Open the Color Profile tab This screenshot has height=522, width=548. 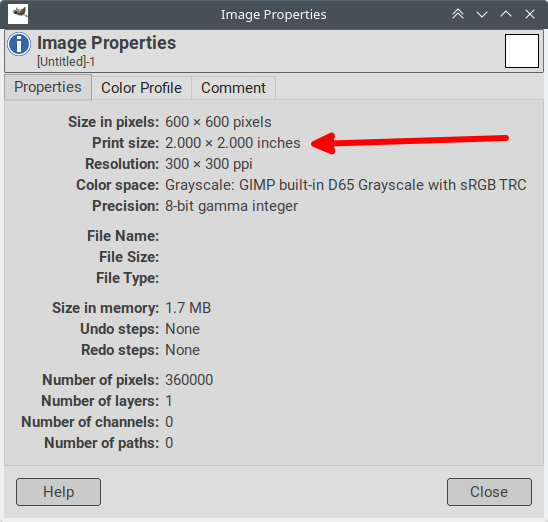point(141,88)
